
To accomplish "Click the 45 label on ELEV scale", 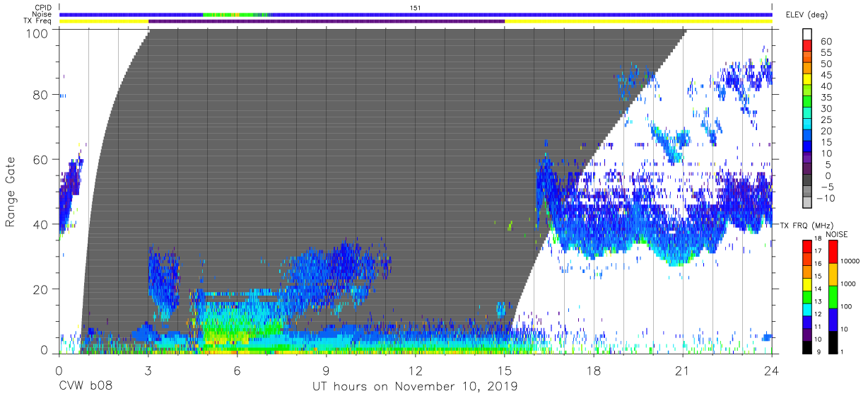I will (826, 75).
